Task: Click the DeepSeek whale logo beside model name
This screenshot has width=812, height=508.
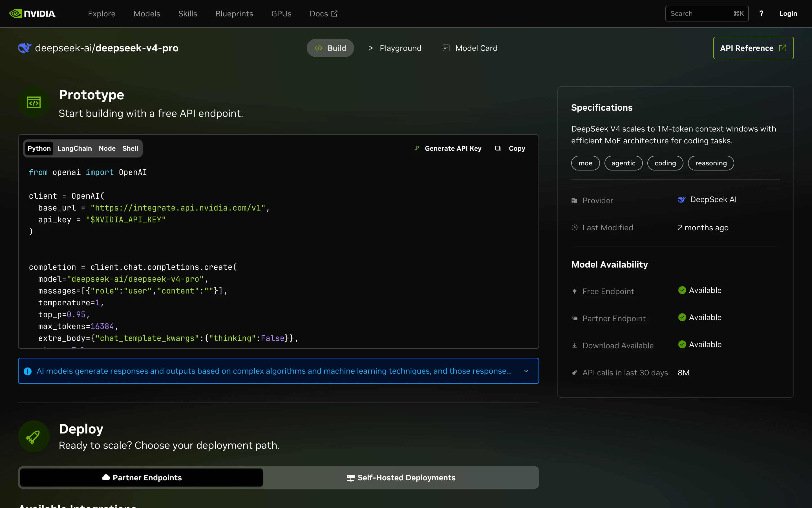Action: click(x=25, y=48)
